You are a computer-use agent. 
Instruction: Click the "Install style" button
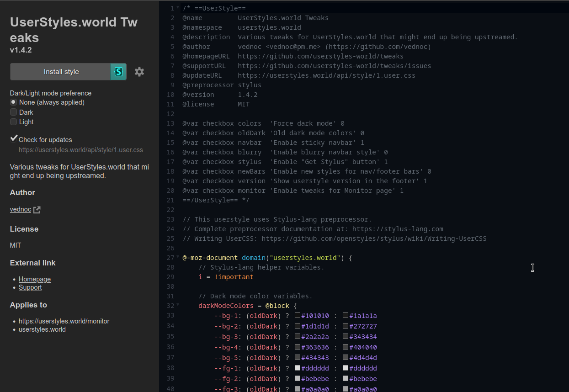[62, 72]
